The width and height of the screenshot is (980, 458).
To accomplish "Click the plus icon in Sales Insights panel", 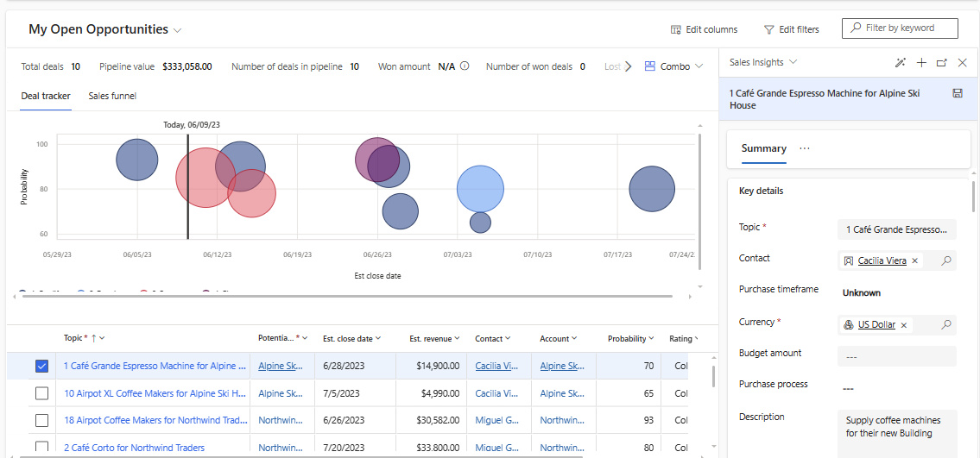I will 921,63.
